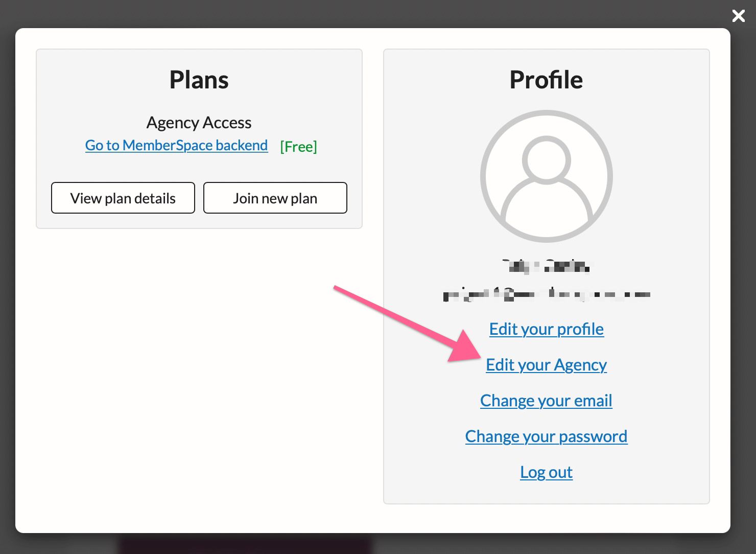The image size is (756, 554).
Task: Go to MemberSpace backend
Action: [176, 145]
